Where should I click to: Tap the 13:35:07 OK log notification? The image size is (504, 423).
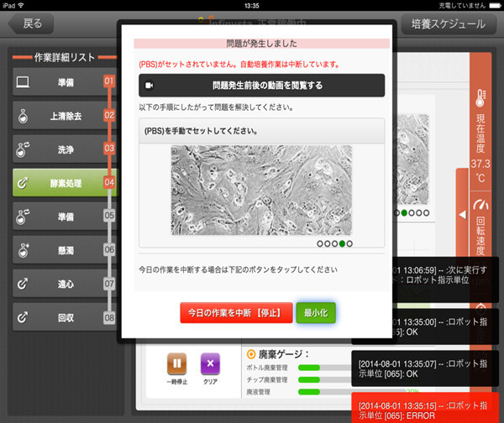(425, 368)
